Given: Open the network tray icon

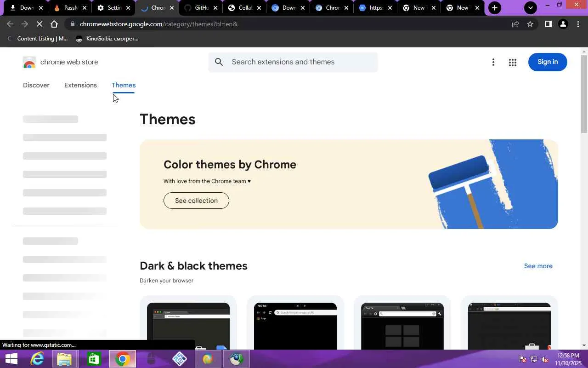Looking at the screenshot, I should click(534, 359).
